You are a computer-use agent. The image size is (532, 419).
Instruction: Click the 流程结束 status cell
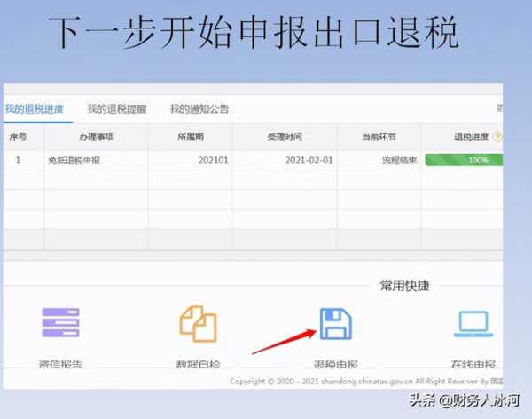coord(379,161)
